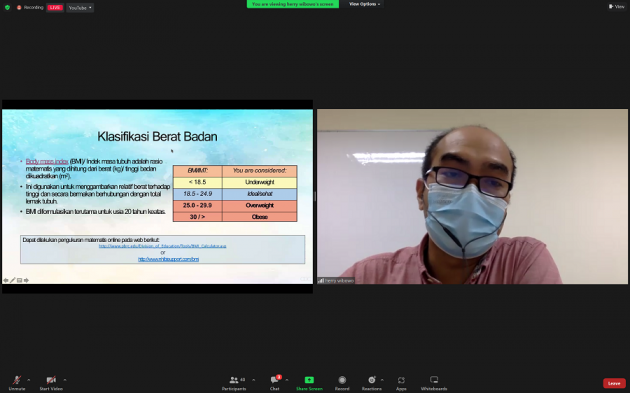Click the red Leave button
The image size is (630, 393).
pos(614,383)
